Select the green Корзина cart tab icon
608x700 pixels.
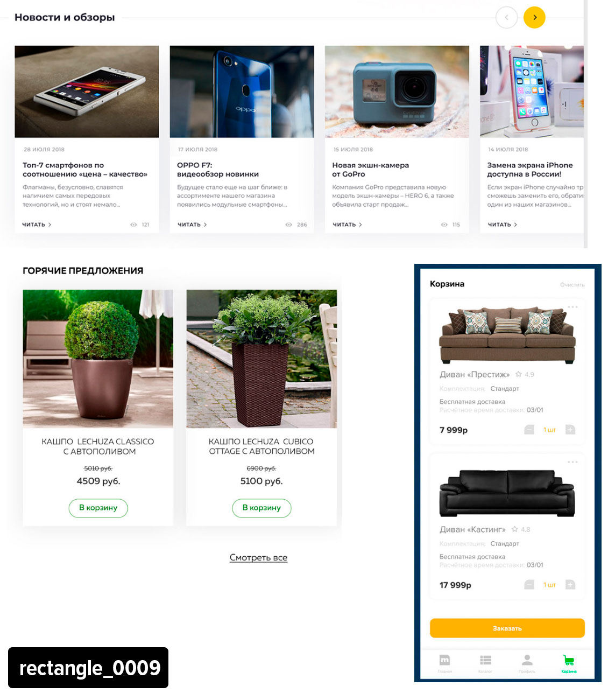[x=568, y=660]
